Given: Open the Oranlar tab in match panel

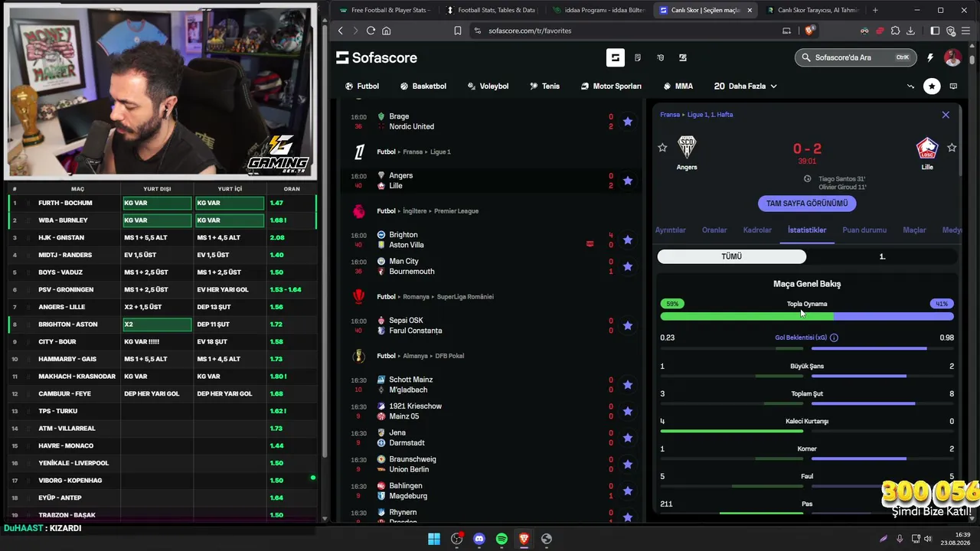Looking at the screenshot, I should coord(714,230).
